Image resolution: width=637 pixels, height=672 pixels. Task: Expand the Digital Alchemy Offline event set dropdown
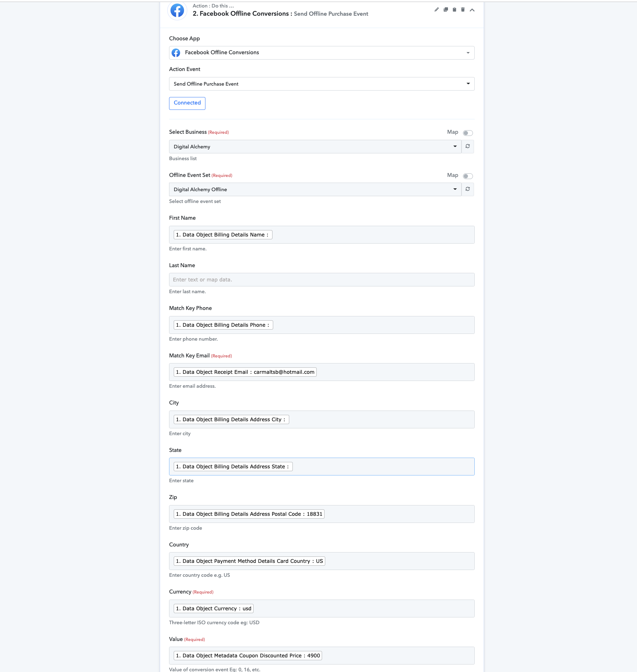315,189
